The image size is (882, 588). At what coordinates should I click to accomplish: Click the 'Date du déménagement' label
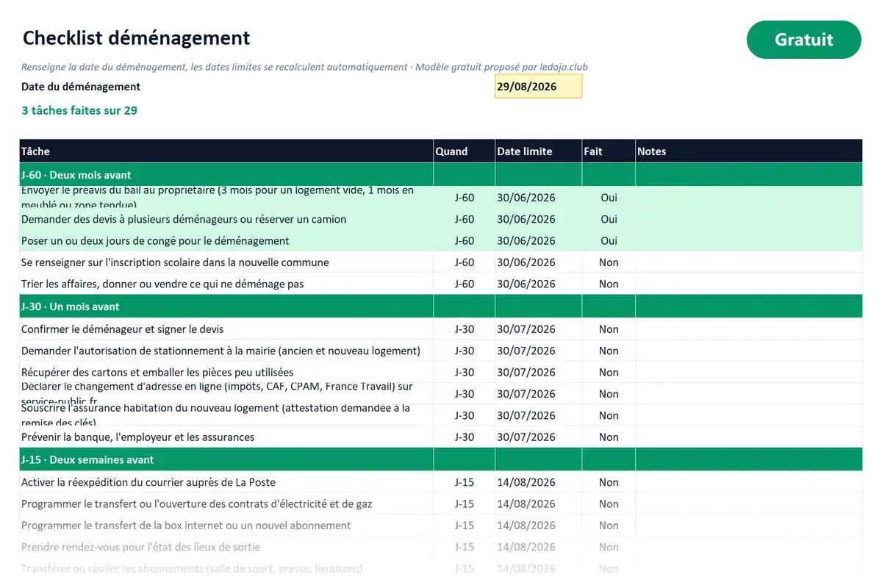[81, 86]
